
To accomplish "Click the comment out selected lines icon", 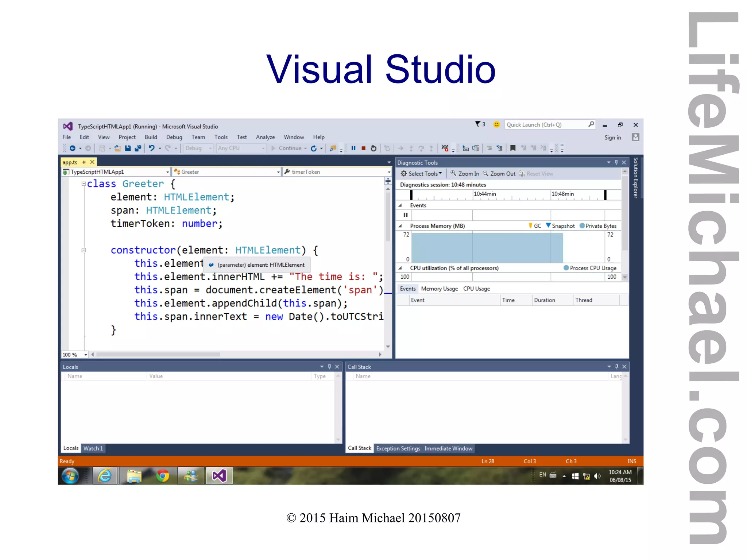I will (489, 148).
